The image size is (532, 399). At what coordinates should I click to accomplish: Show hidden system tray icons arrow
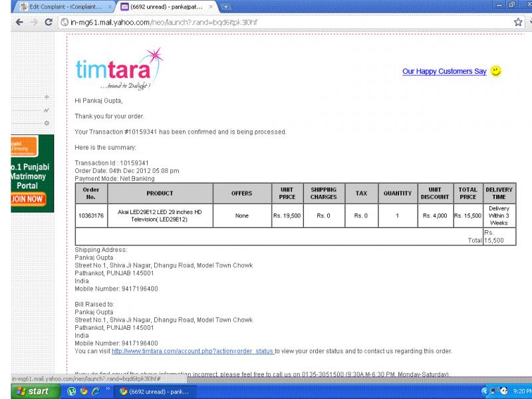(x=485, y=391)
